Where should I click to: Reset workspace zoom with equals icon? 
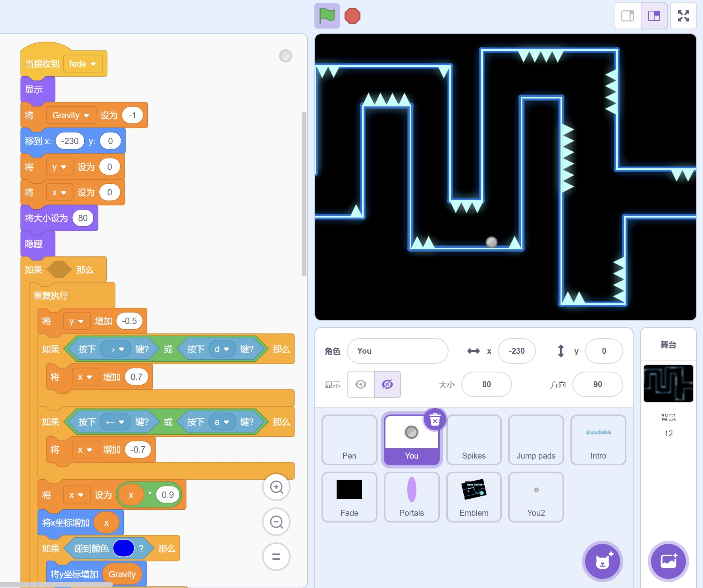(276, 556)
